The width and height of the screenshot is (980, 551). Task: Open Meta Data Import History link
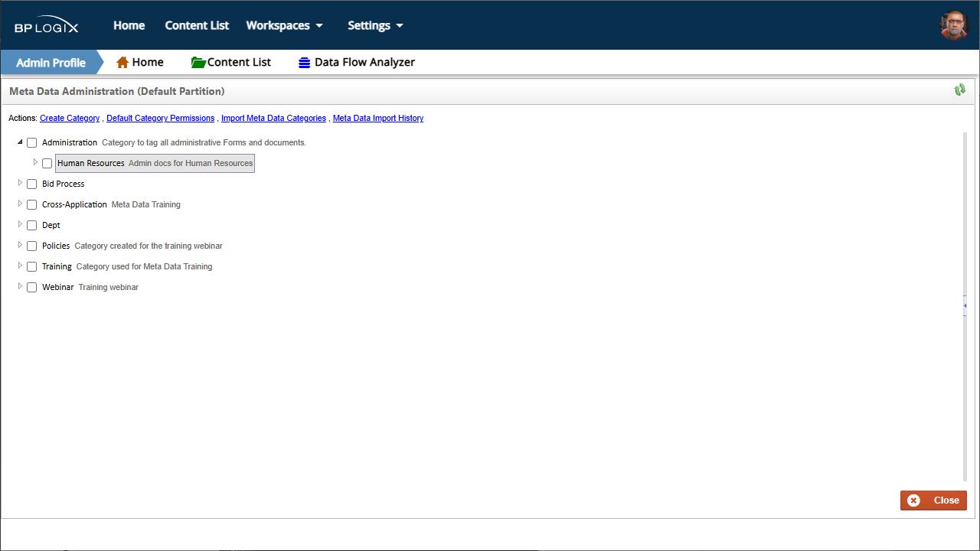[x=378, y=118]
